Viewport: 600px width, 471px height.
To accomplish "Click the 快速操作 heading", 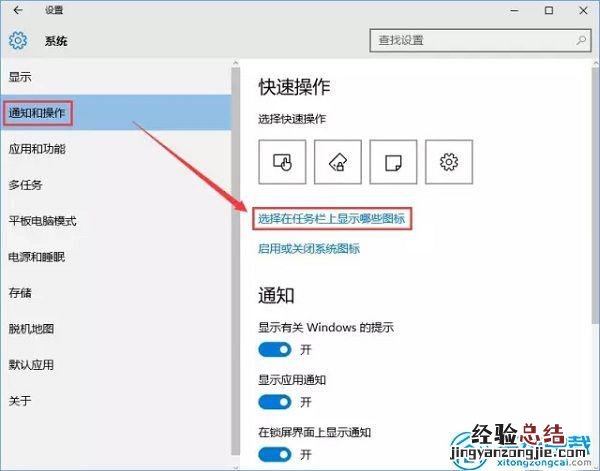I will click(x=294, y=87).
